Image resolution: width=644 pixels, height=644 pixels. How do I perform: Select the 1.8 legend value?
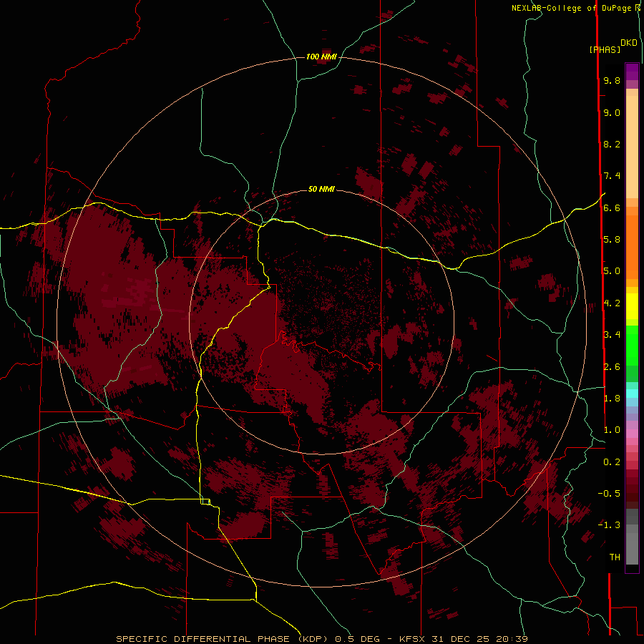click(x=612, y=399)
